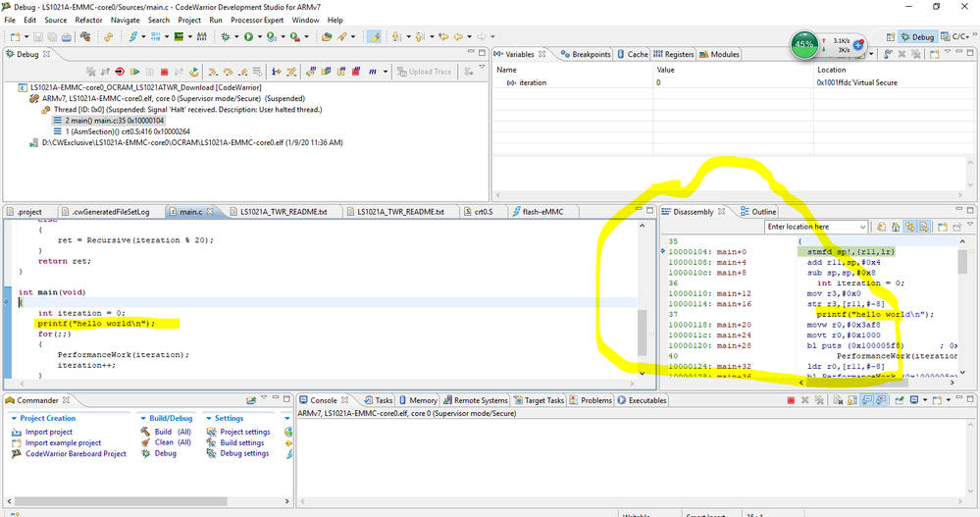Click Terminate red square in Console toolbar
This screenshot has width=980, height=517.
pos(791,400)
